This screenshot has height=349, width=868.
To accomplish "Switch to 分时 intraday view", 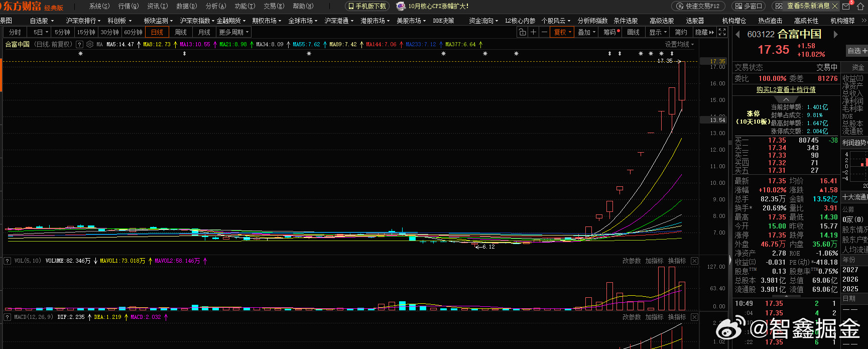I will (15, 32).
